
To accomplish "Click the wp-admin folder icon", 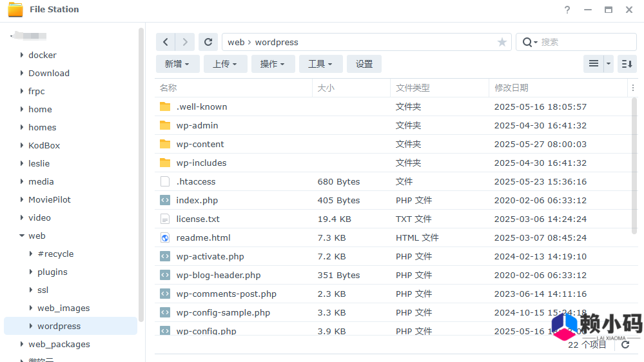I will [x=165, y=125].
